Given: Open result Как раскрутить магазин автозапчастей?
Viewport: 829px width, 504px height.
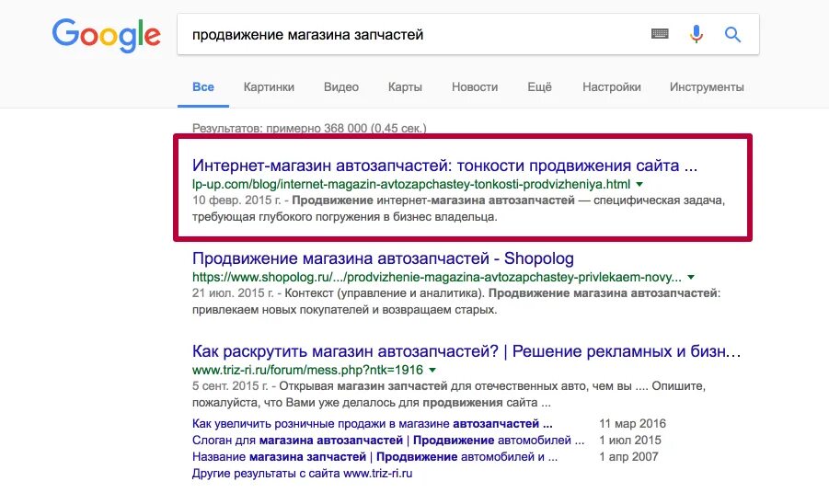Looking at the screenshot, I should [x=466, y=351].
